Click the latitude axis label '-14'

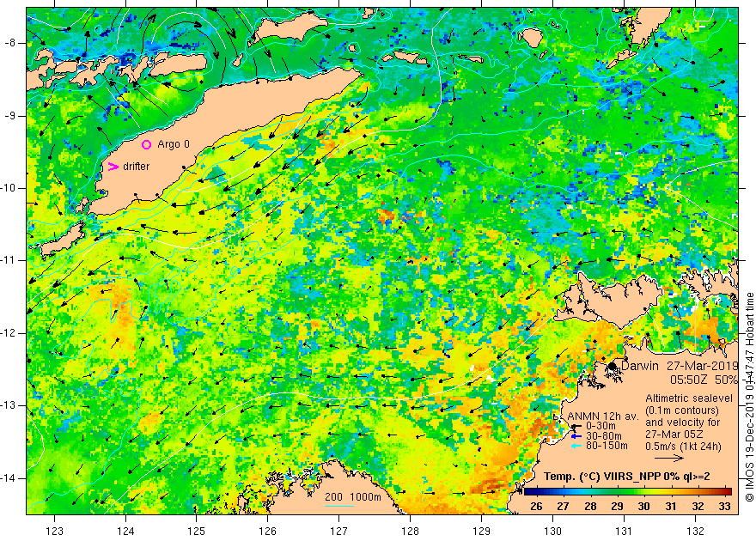[x=9, y=478]
